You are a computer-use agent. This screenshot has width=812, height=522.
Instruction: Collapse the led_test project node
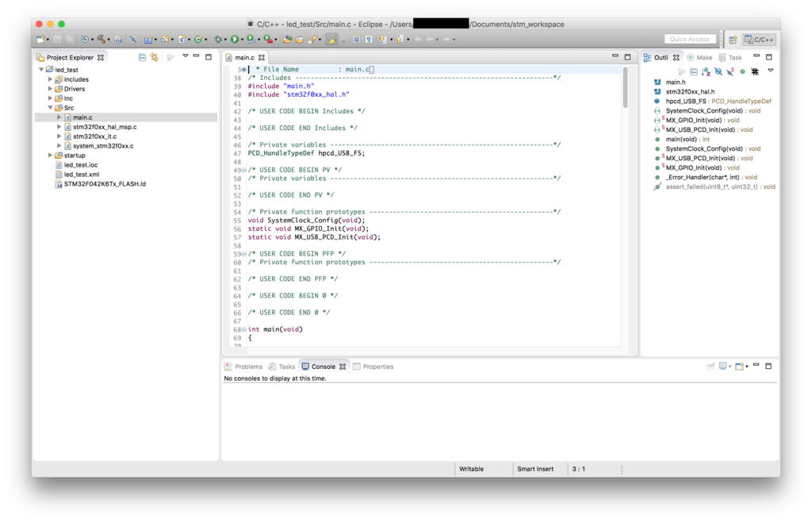point(41,69)
